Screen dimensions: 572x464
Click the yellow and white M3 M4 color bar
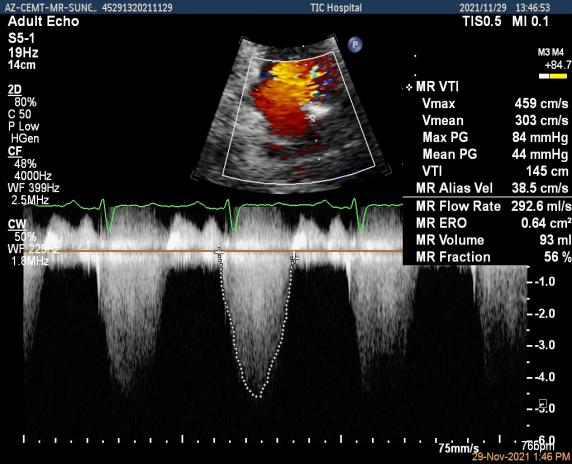[x=553, y=76]
